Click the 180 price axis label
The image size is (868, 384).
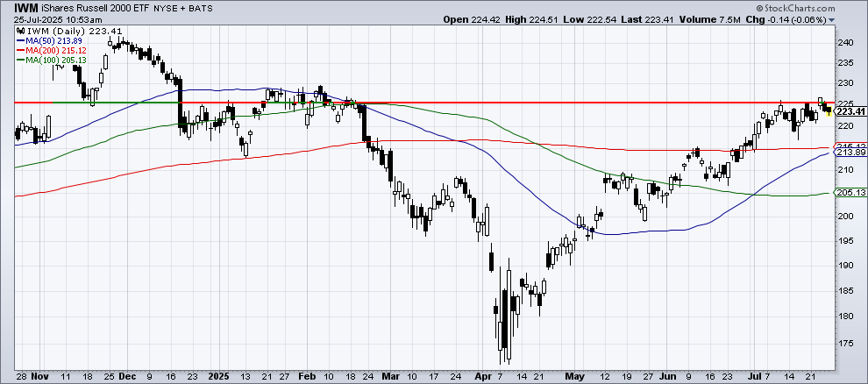(x=843, y=316)
